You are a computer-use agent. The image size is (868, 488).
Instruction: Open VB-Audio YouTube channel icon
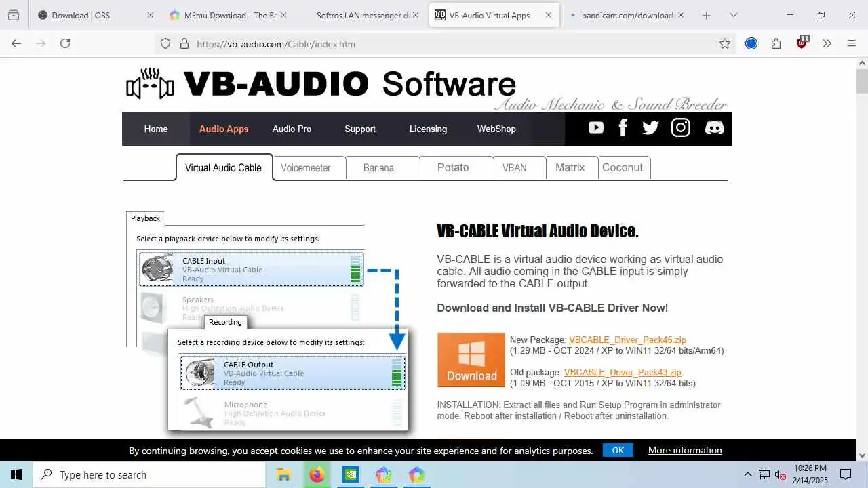pyautogui.click(x=596, y=127)
